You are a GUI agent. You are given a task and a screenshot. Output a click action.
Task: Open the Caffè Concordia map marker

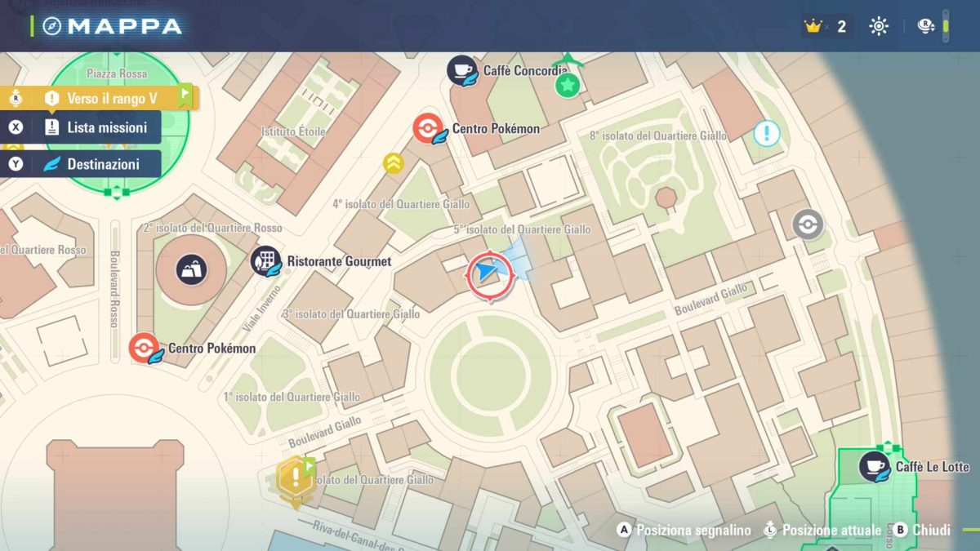click(x=461, y=69)
